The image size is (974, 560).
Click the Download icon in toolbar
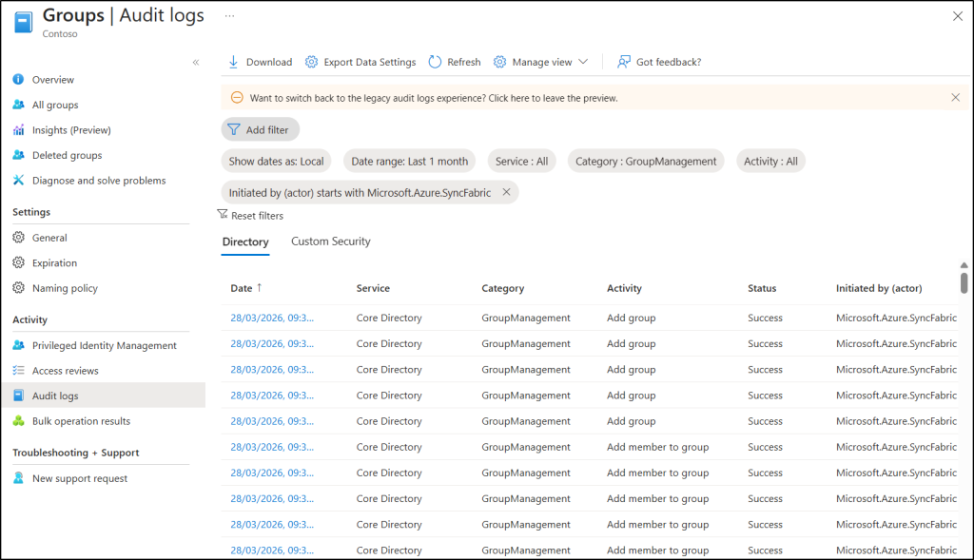pos(233,62)
